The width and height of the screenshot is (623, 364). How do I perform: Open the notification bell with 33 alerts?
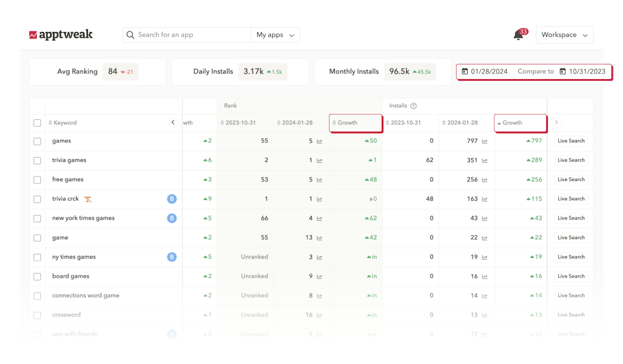pyautogui.click(x=518, y=35)
